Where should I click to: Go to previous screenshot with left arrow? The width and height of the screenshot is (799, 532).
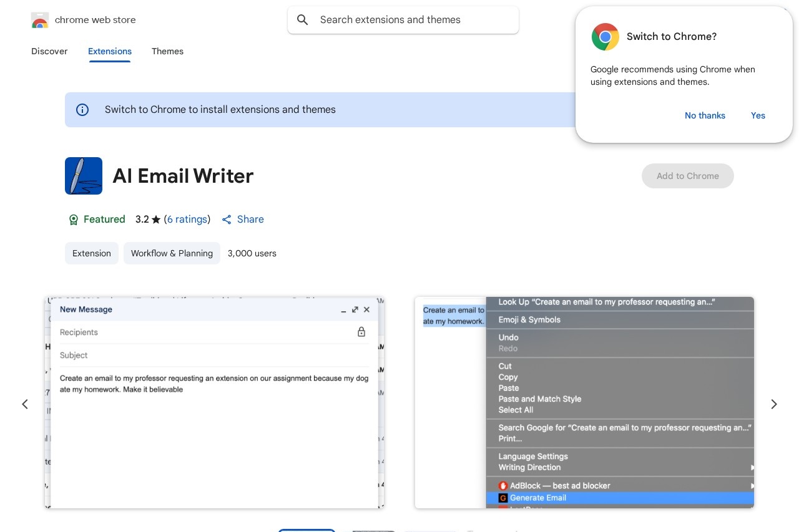coord(25,404)
